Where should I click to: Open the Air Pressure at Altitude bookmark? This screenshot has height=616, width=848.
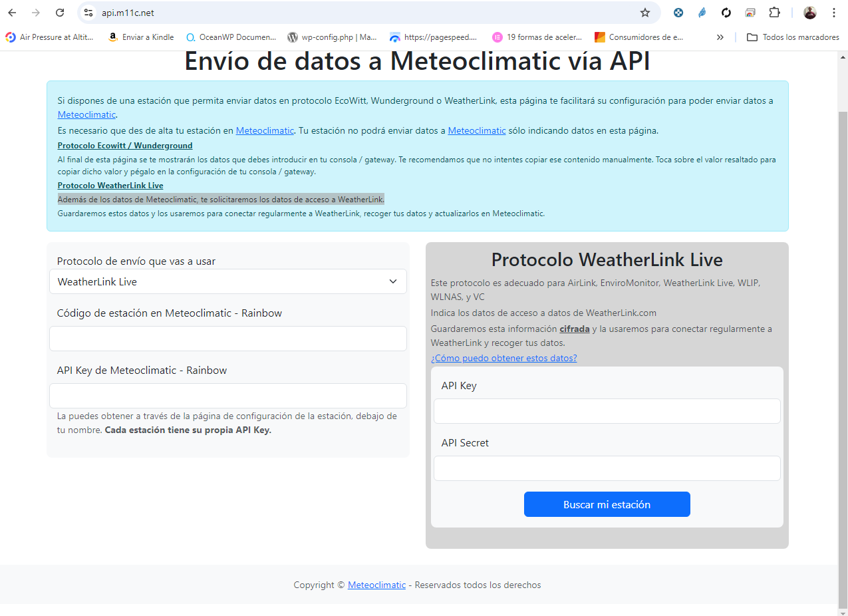(50, 37)
